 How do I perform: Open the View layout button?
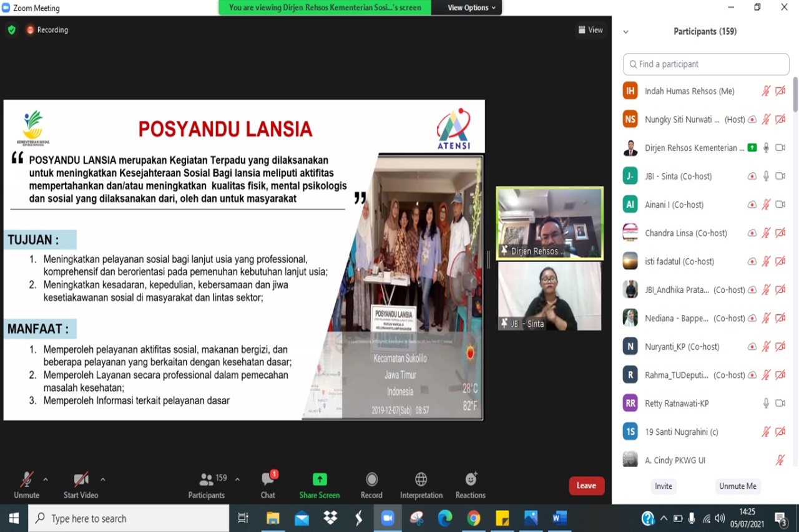tap(591, 30)
